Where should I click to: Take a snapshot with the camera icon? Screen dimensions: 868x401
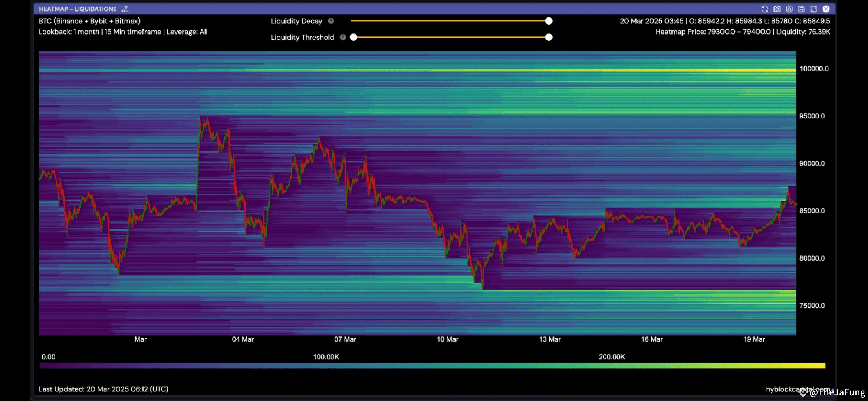click(777, 9)
